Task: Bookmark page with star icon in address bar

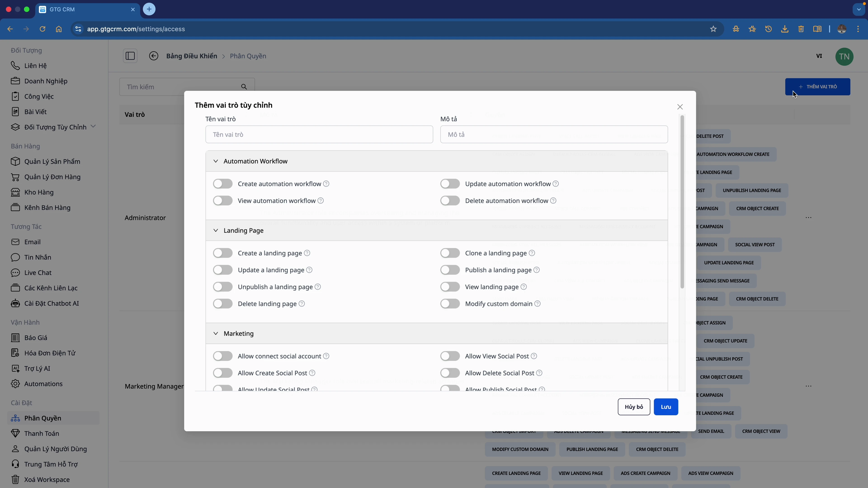Action: point(713,29)
